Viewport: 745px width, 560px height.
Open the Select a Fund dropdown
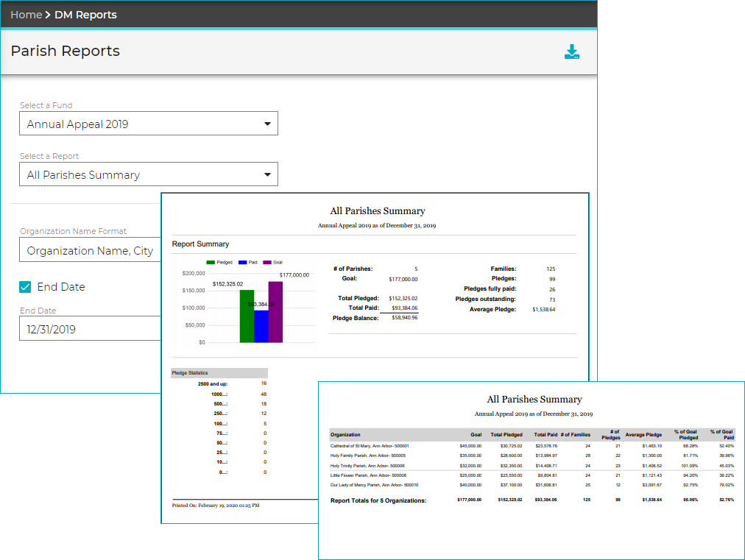pyautogui.click(x=148, y=124)
